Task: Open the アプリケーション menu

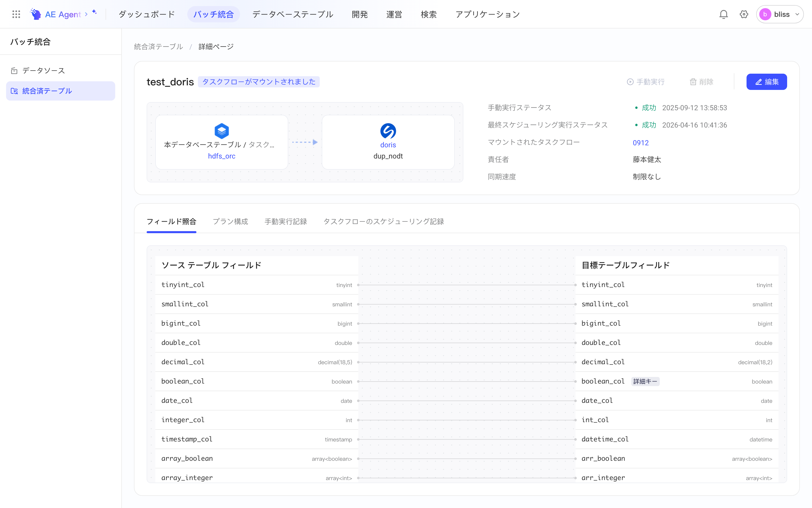Action: click(x=487, y=14)
